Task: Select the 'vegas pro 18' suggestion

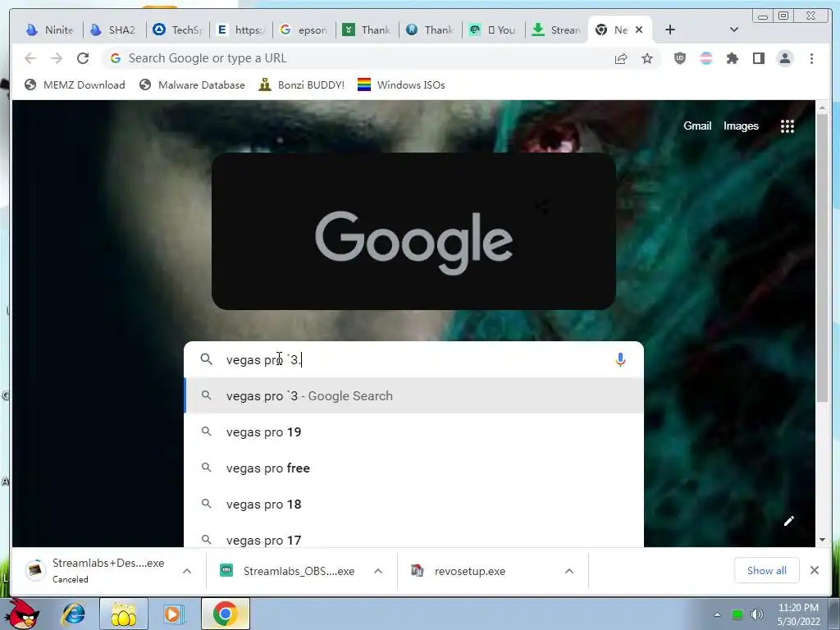Action: (413, 504)
